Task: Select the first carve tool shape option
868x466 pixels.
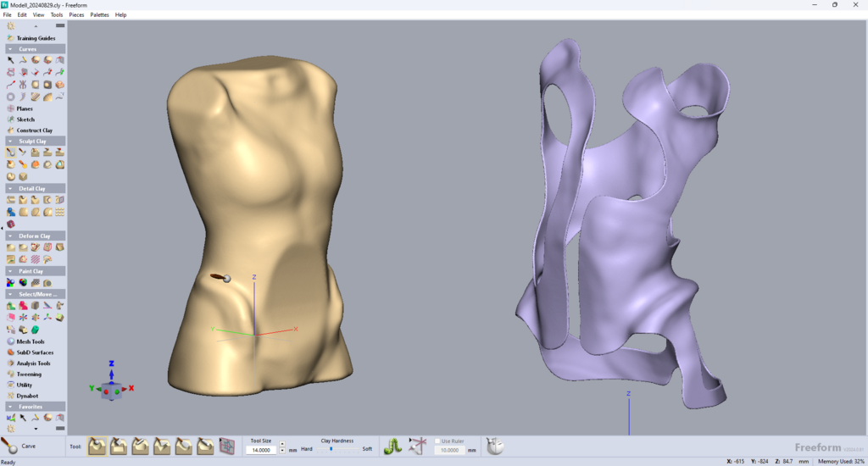Action: (97, 446)
